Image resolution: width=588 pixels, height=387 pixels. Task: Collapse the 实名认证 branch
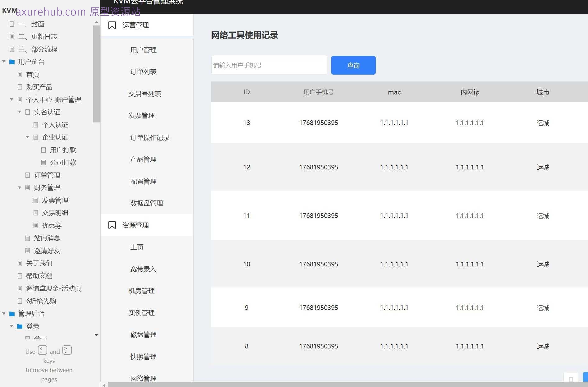[x=19, y=112]
